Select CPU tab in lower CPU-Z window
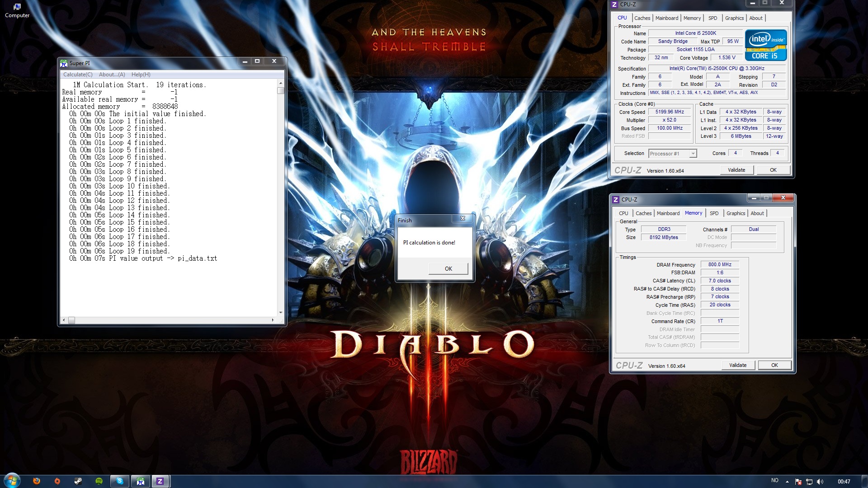 coord(623,213)
